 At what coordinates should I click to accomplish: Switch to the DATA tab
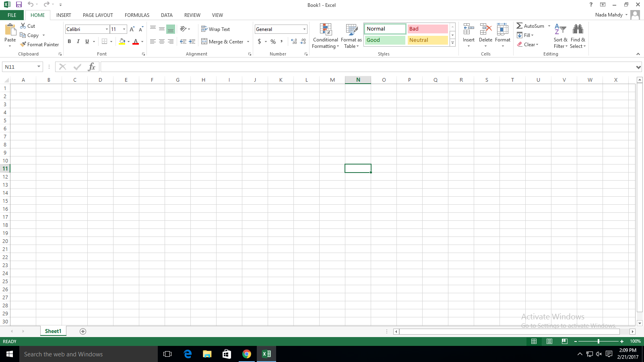(x=167, y=15)
